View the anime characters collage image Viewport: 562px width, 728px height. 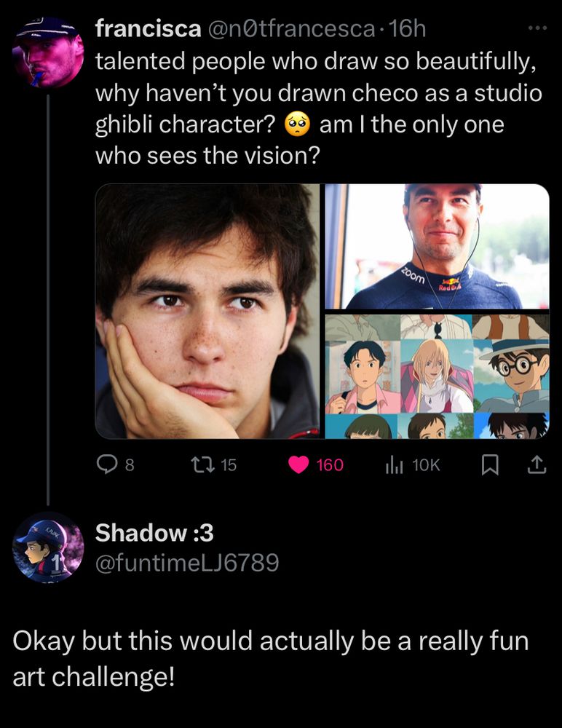[437, 376]
